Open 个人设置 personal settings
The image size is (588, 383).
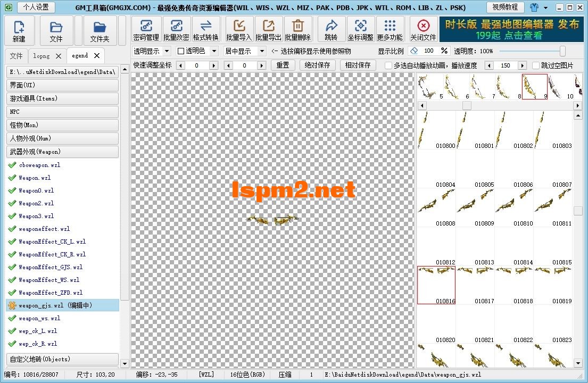(x=36, y=7)
